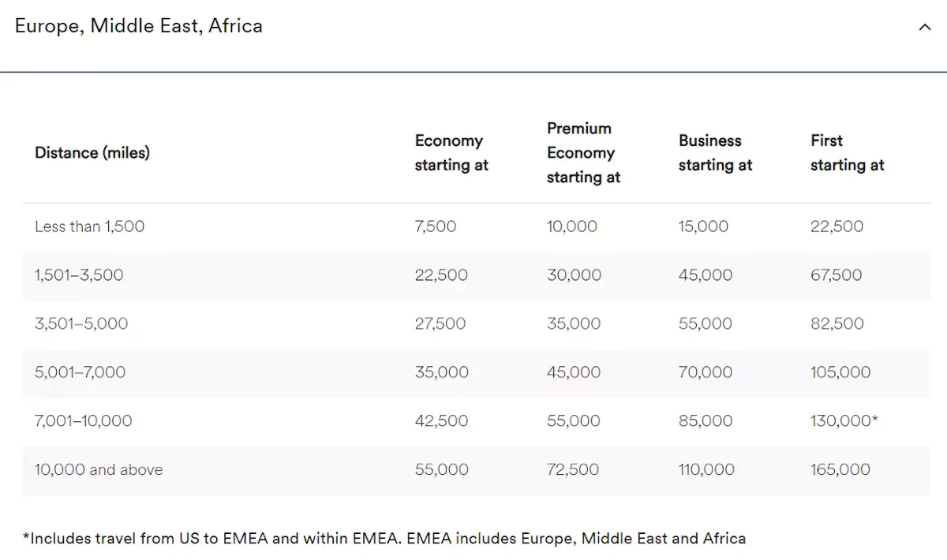Click the 72,500 Premium Economy value
Viewport: 947px width, 560px height.
(x=573, y=470)
